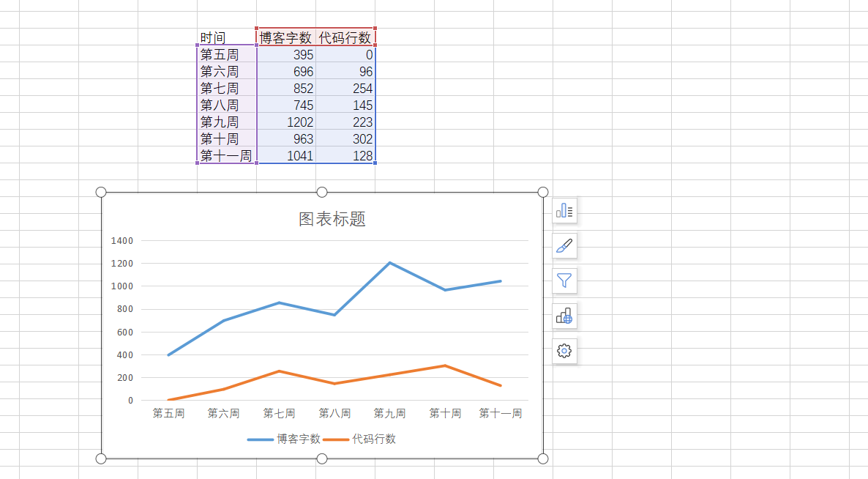Select the 博客字数 header cell
The image size is (868, 479).
point(285,37)
